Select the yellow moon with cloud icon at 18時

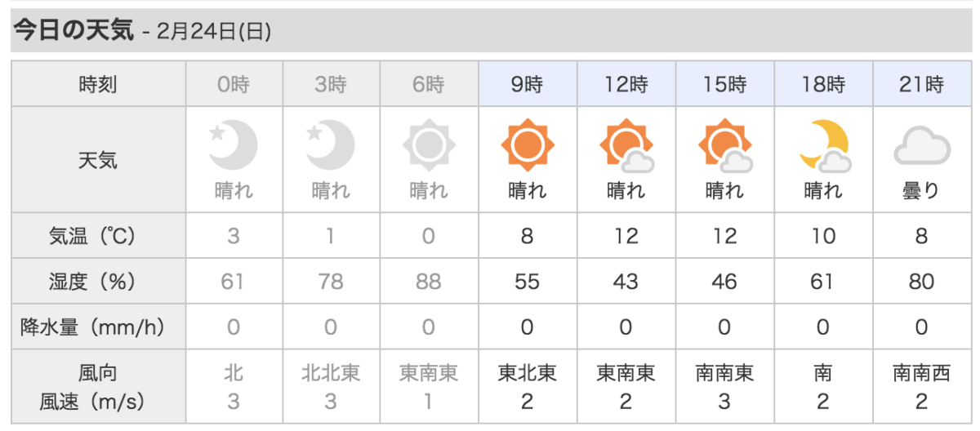(x=824, y=148)
